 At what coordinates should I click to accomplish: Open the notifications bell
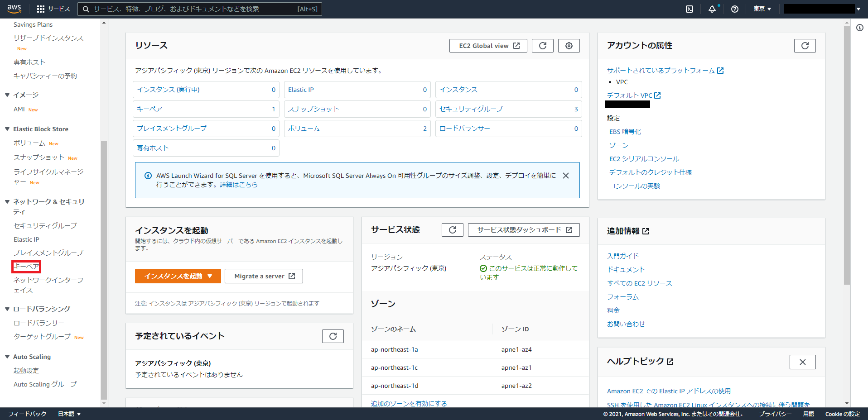click(x=712, y=9)
